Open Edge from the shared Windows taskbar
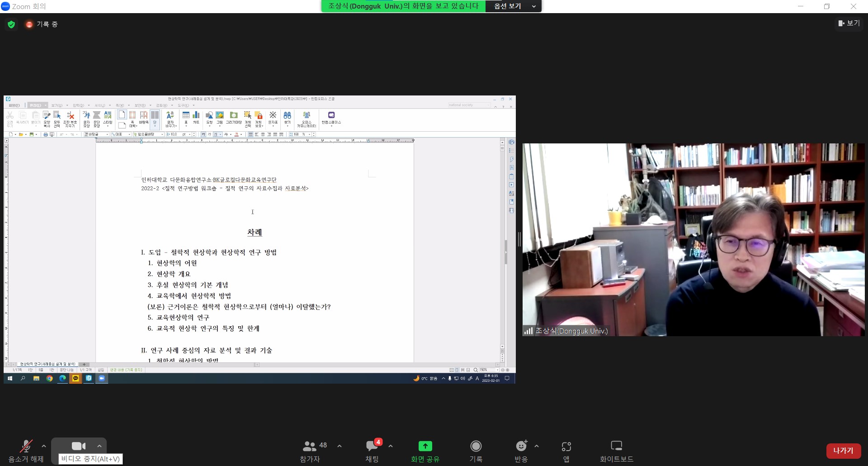The width and height of the screenshot is (868, 466). click(x=62, y=378)
